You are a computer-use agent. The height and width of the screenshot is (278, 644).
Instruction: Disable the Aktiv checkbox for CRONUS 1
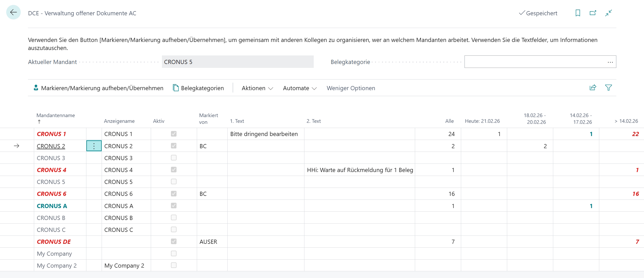click(174, 134)
